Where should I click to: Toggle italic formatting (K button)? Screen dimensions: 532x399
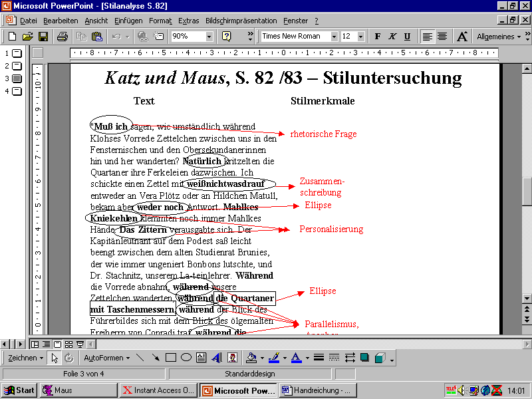coord(392,37)
